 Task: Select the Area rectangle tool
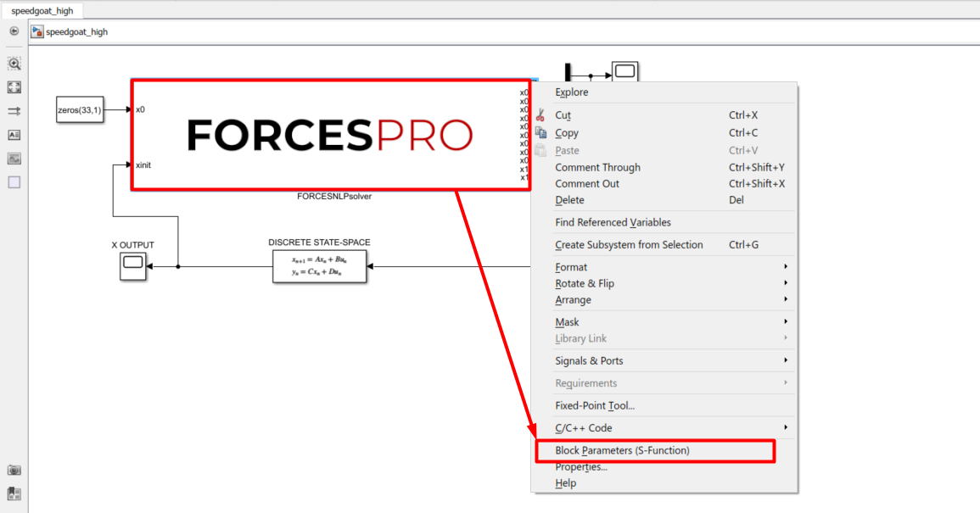(14, 182)
